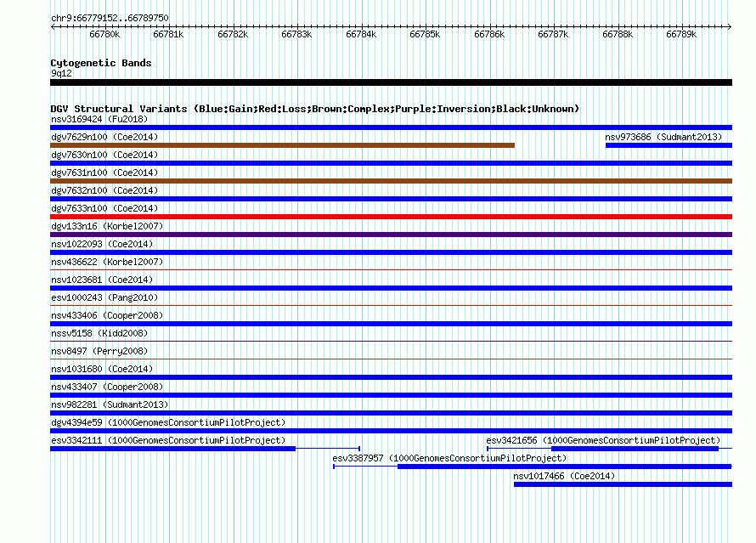The height and width of the screenshot is (543, 756).
Task: Click the brown bar under dgv7631n100
Action: [x=391, y=181]
